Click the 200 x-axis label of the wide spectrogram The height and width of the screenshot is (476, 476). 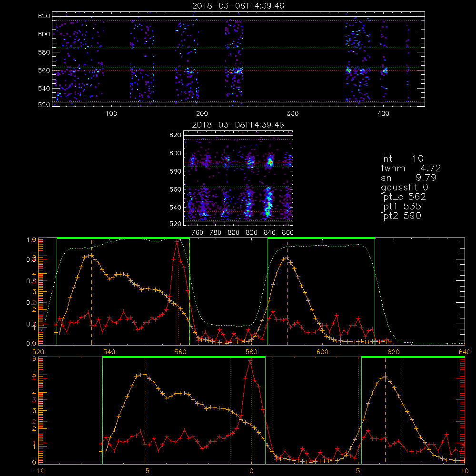(202, 114)
